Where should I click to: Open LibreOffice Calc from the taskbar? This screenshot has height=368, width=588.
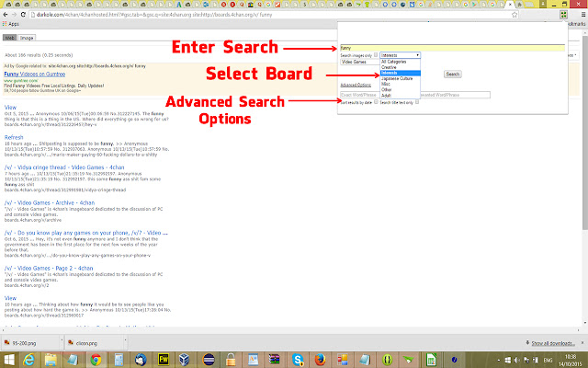pyautogui.click(x=432, y=360)
